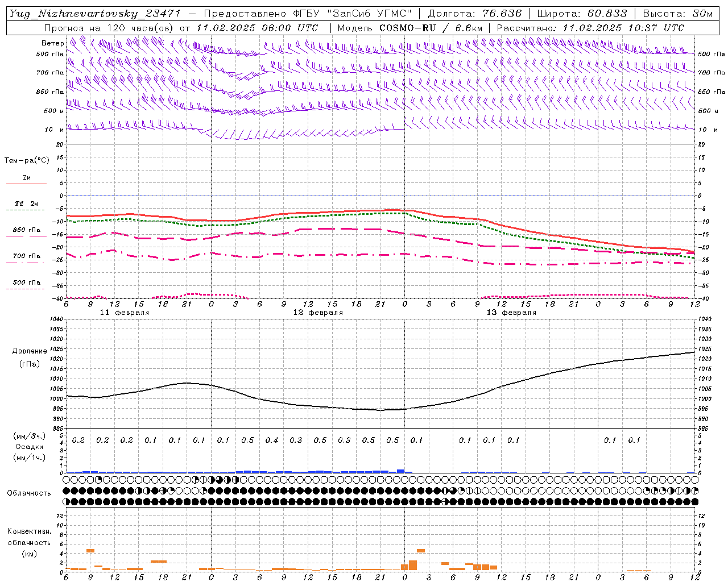The image size is (728, 582).
Task: Select the latitude value Широта: 60.833
Action: (x=582, y=14)
